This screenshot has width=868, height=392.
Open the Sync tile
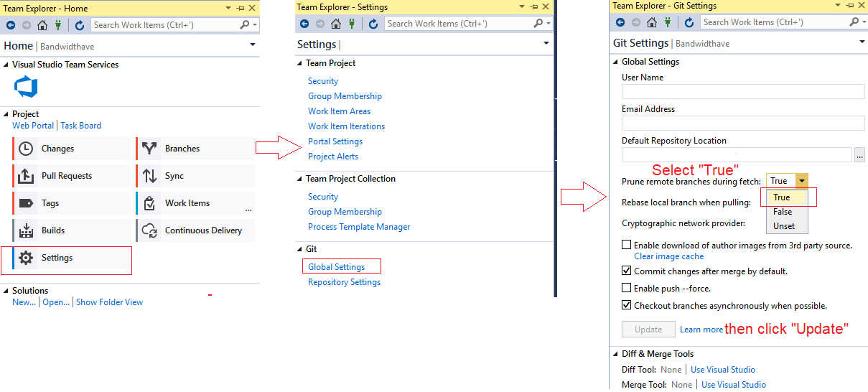coord(195,176)
